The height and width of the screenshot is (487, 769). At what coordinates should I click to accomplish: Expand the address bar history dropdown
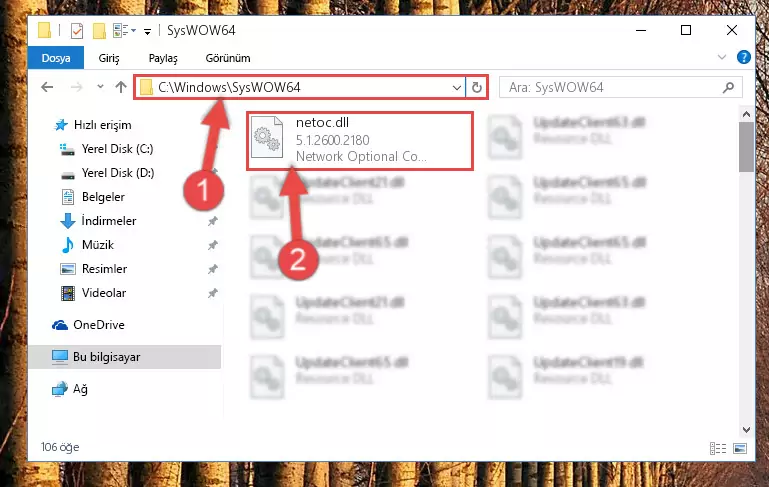457,88
